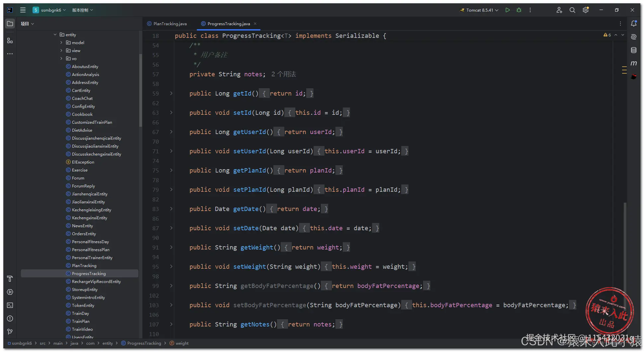Open the Maven tool window

[x=634, y=63]
